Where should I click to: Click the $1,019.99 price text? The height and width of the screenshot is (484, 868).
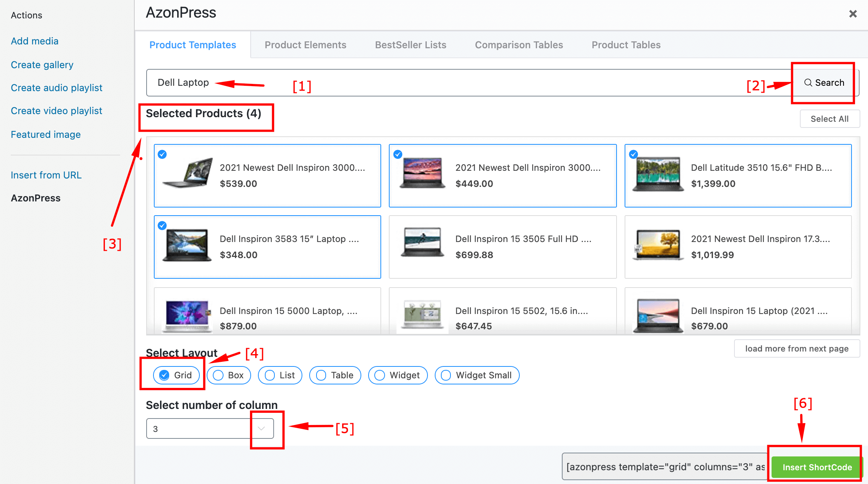(x=713, y=255)
